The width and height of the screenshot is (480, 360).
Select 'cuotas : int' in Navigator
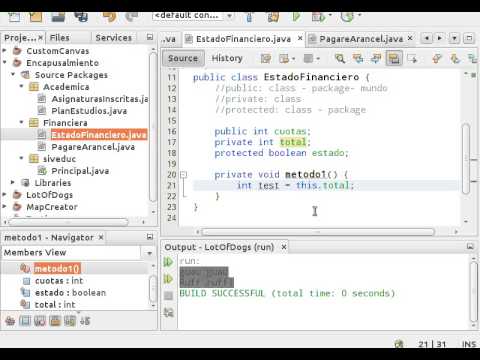pos(59,281)
